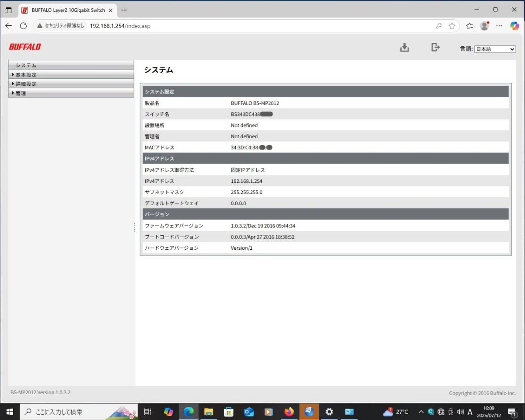This screenshot has width=525, height=420.
Task: Open the browser favorites list icon
Action: coord(470,26)
